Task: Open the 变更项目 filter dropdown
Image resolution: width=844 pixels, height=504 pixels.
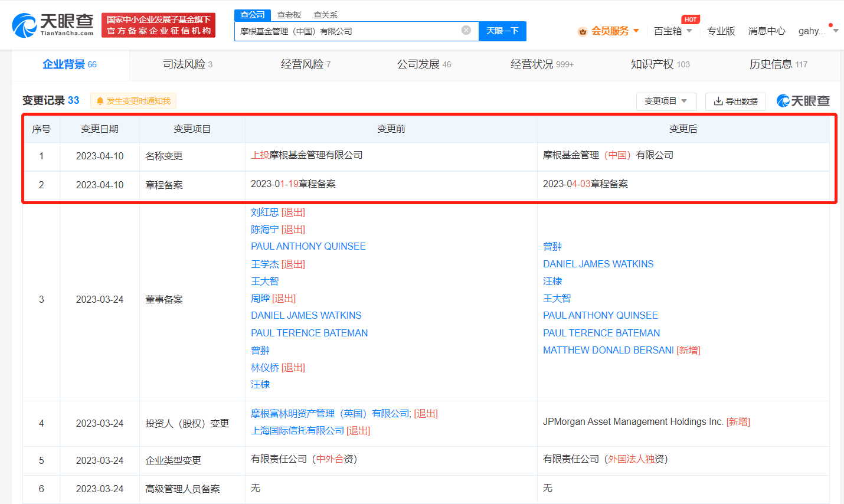Action: pyautogui.click(x=666, y=102)
